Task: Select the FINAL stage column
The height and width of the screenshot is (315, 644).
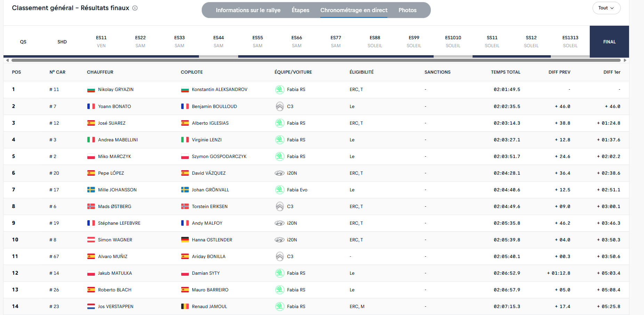Action: pos(609,42)
